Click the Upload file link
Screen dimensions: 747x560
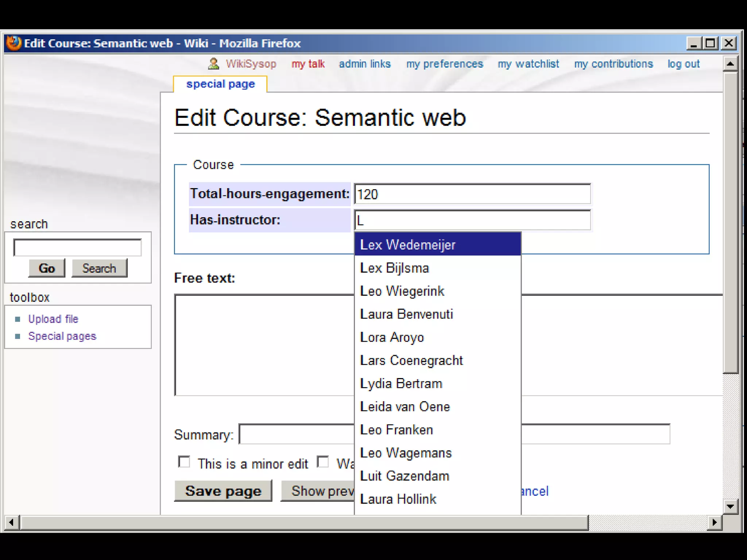tap(53, 319)
